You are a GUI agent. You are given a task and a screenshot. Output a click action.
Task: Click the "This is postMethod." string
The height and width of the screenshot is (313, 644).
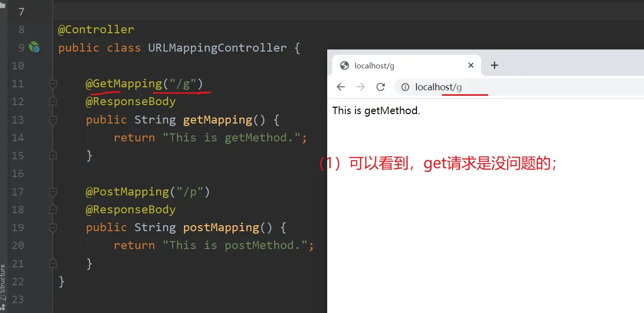(235, 246)
